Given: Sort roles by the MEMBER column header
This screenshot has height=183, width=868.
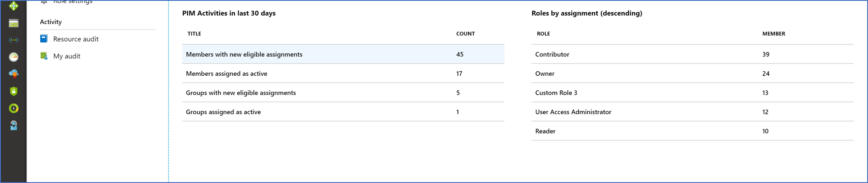Looking at the screenshot, I should (774, 34).
